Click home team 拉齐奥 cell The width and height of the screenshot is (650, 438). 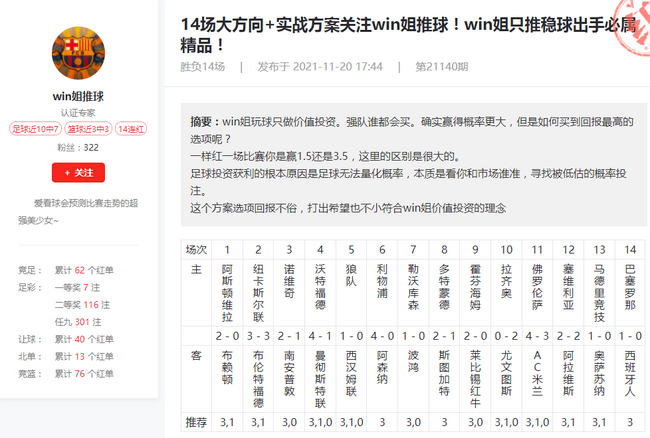coord(507,293)
